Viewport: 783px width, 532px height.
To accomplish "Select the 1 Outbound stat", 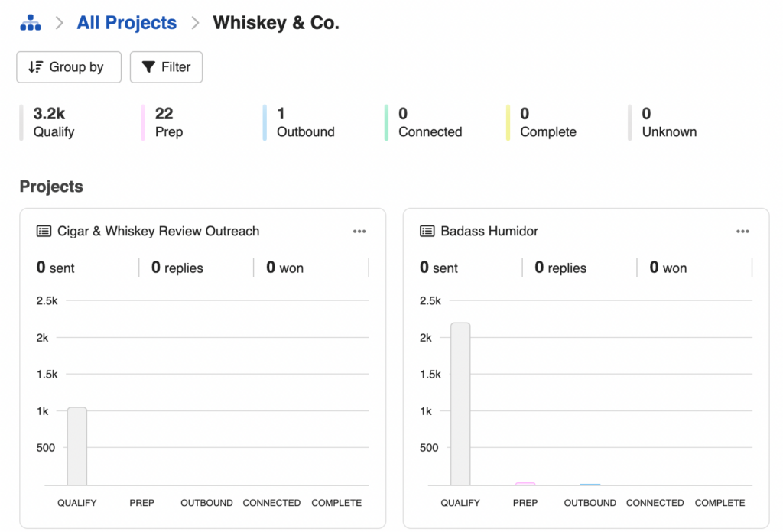I will 304,121.
